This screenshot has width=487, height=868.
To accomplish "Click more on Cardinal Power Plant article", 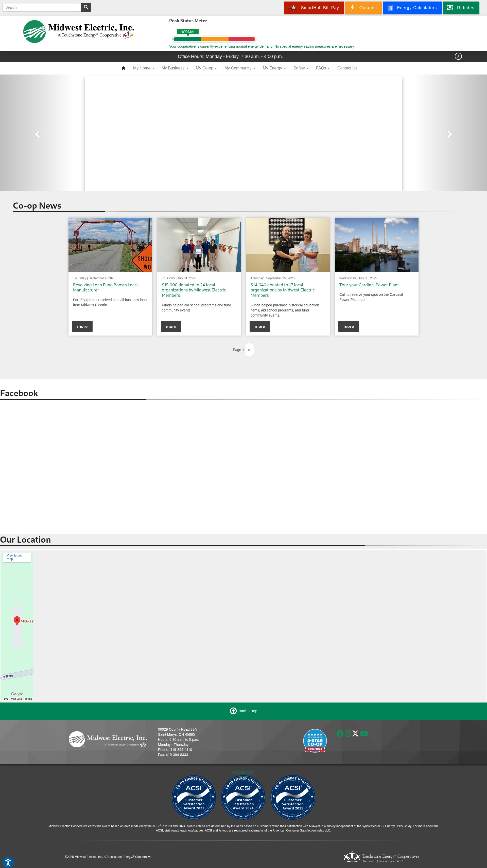I will pyautogui.click(x=349, y=326).
